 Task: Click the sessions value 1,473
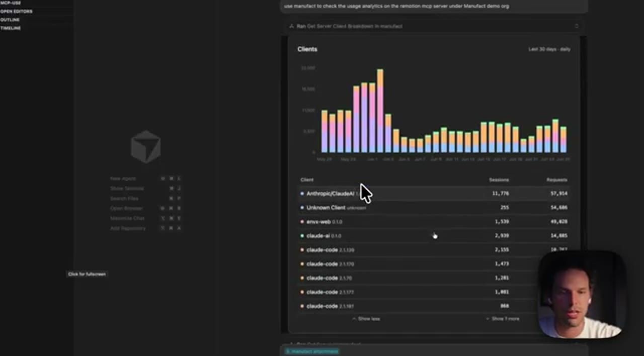[x=502, y=264]
